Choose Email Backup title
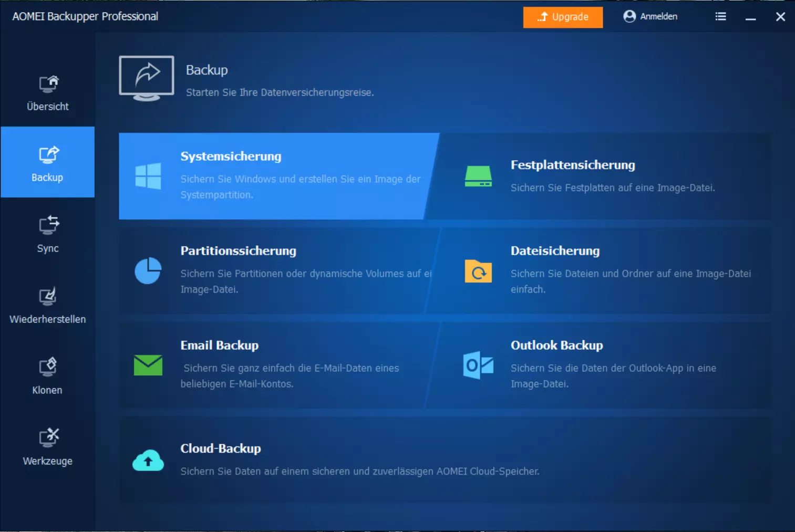This screenshot has width=795, height=532. [219, 346]
